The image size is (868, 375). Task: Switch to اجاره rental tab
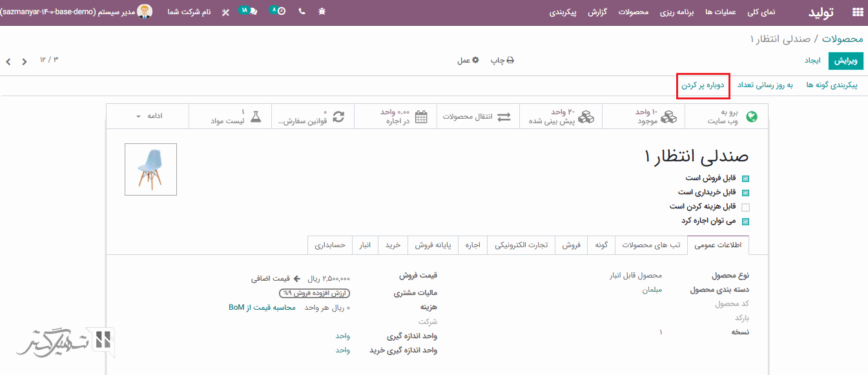click(473, 245)
